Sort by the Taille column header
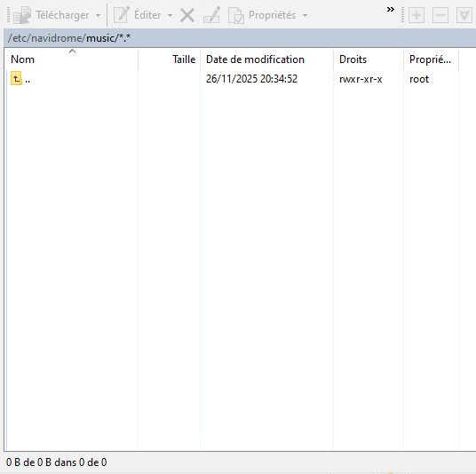 tap(169, 59)
